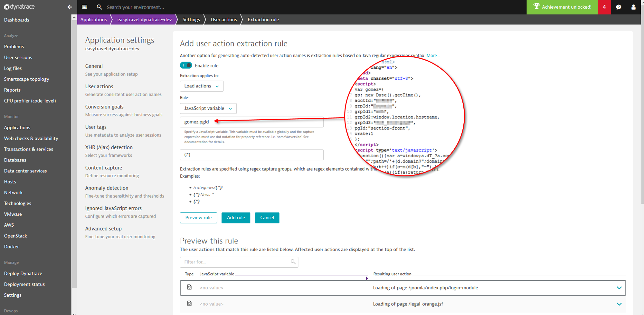
Task: Open Data center services
Action: click(x=25, y=171)
